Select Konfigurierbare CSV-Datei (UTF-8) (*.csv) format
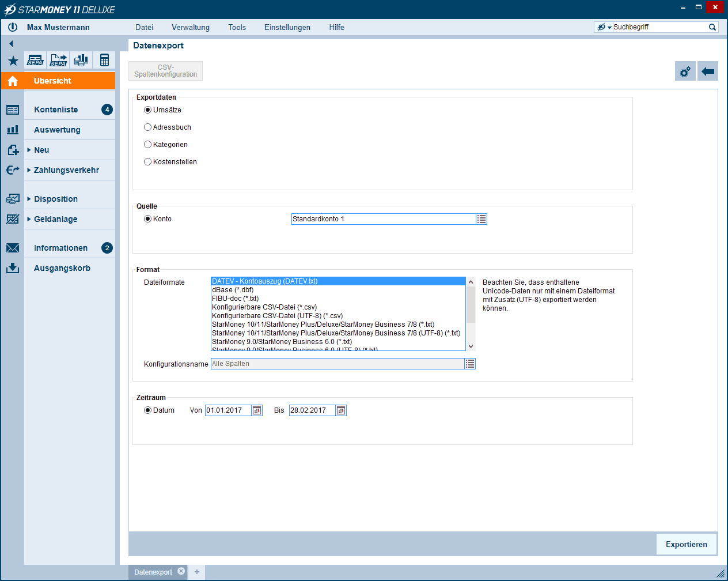 338,316
